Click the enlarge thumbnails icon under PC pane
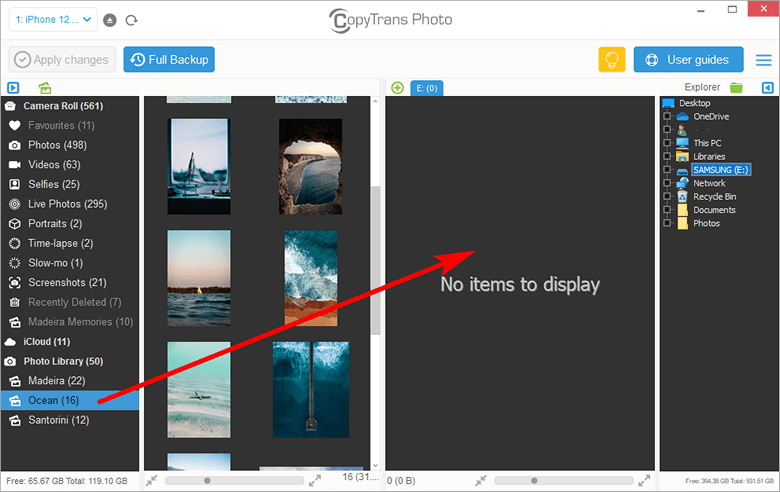Image resolution: width=780 pixels, height=492 pixels. pyautogui.click(x=644, y=481)
